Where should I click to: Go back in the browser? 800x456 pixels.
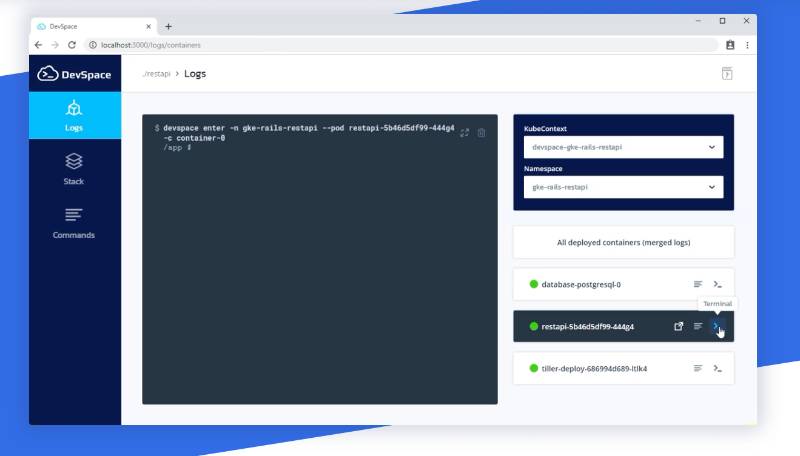(x=38, y=45)
